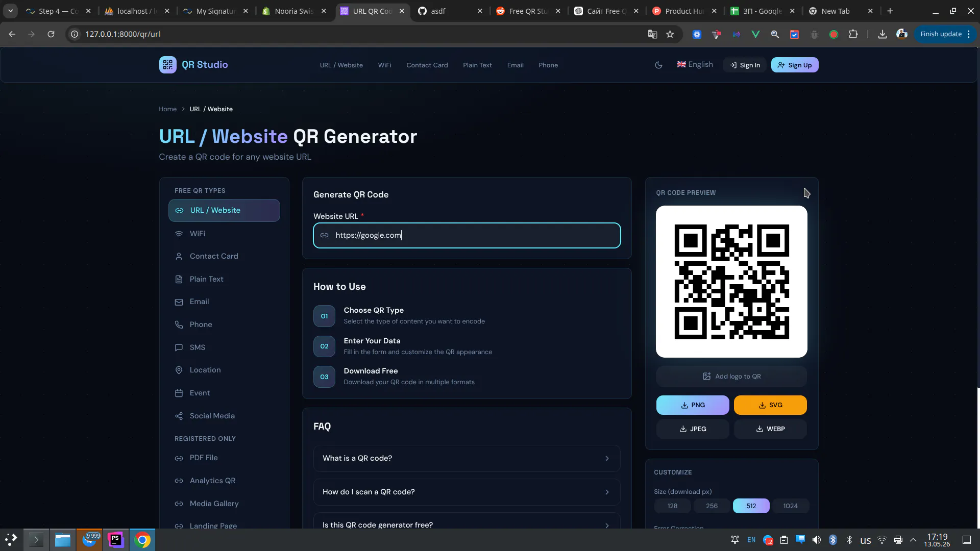Open URL / Website in top navigation
The width and height of the screenshot is (980, 551).
(341, 65)
